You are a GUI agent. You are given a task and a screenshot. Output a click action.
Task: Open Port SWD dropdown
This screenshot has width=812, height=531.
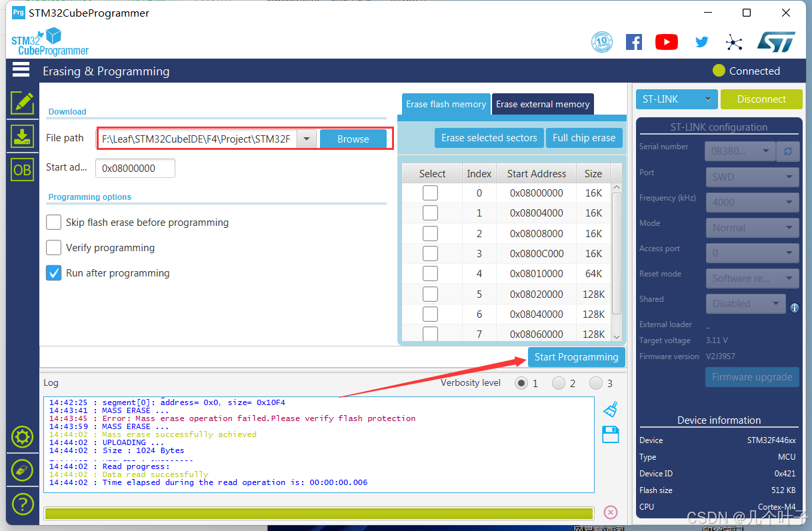[x=752, y=177]
